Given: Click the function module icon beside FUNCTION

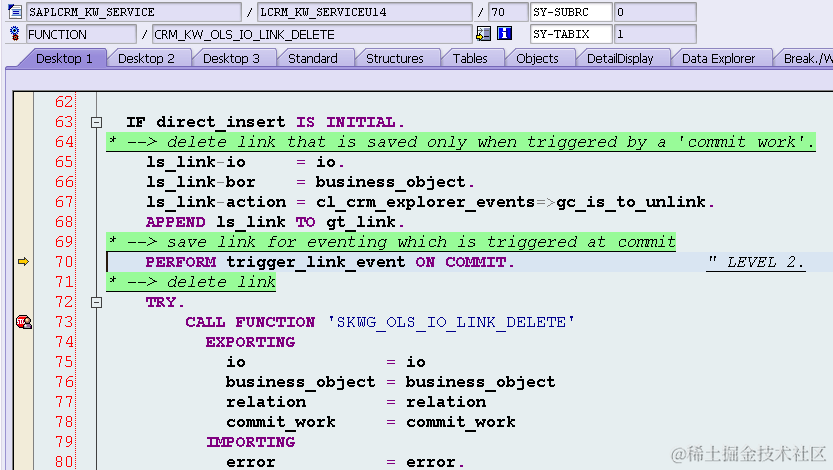Looking at the screenshot, I should [15, 33].
